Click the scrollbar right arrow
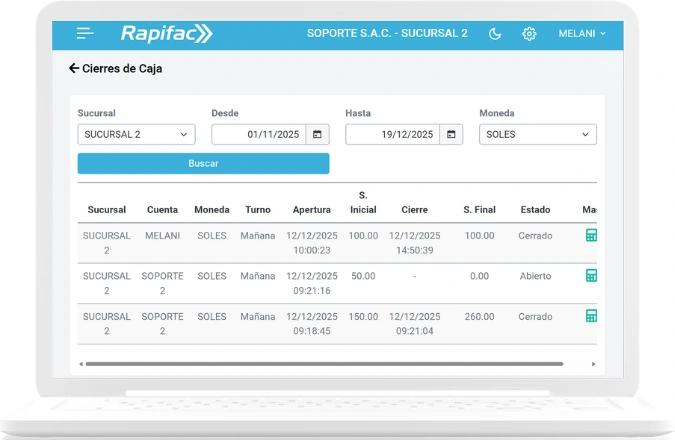The image size is (675, 440). tap(593, 364)
